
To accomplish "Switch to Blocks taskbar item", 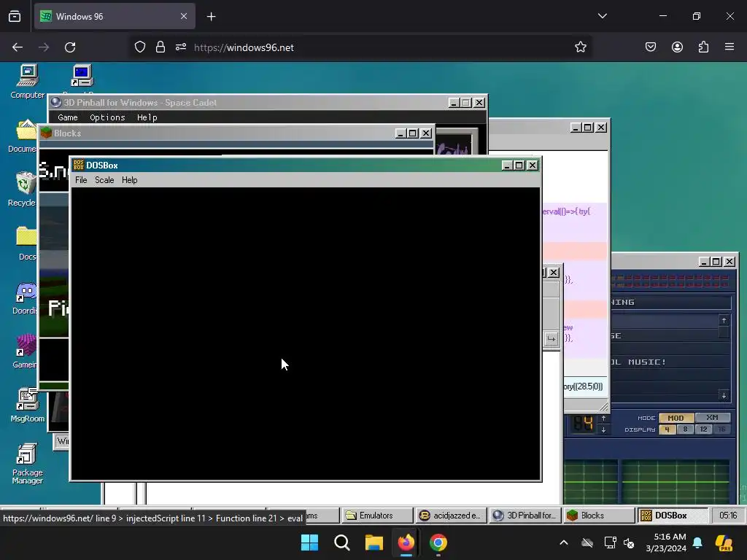I will point(600,516).
